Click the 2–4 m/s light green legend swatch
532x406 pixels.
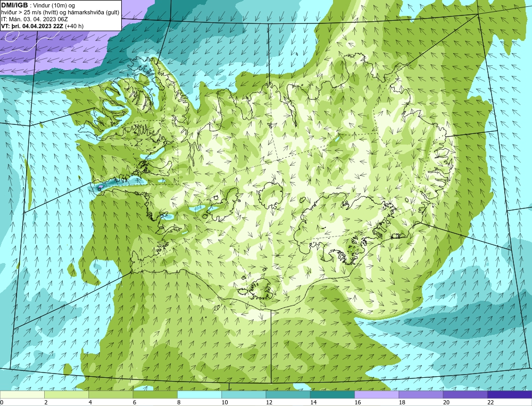(x=66, y=395)
